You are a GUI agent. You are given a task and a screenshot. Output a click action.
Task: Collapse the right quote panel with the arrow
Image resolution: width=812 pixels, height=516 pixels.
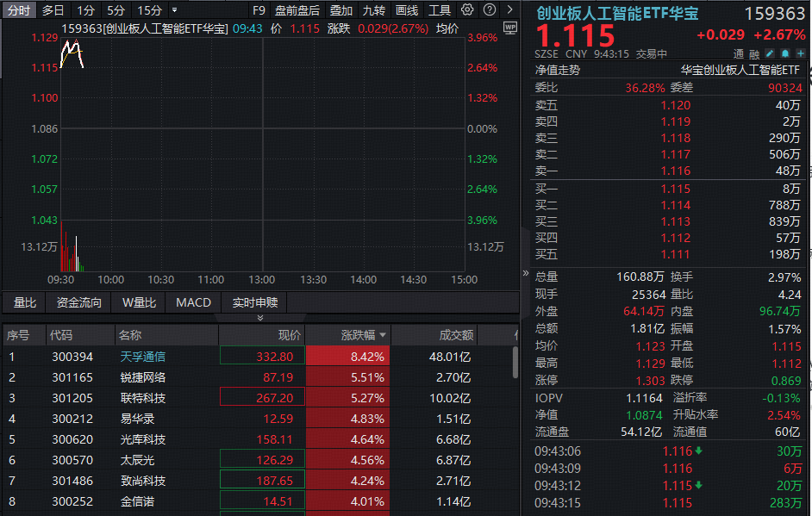click(x=525, y=271)
